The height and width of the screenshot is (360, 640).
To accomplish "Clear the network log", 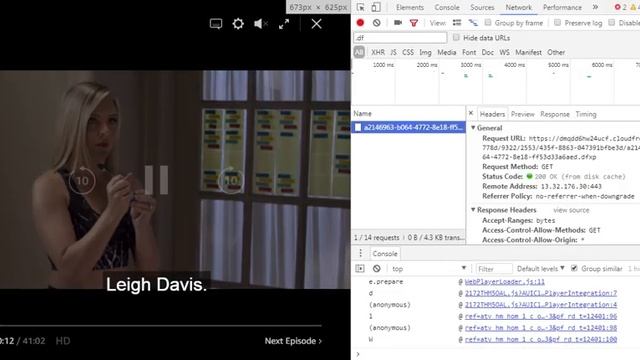I will (x=376, y=23).
